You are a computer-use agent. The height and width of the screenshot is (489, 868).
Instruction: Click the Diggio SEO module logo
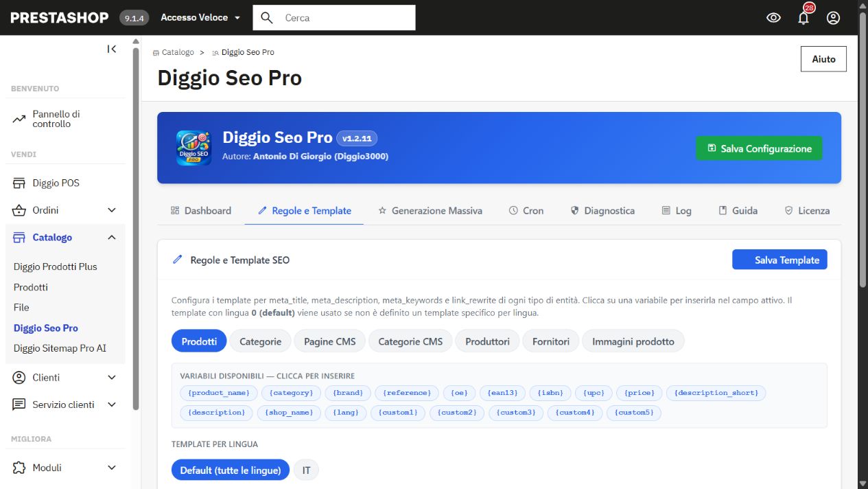pyautogui.click(x=193, y=148)
